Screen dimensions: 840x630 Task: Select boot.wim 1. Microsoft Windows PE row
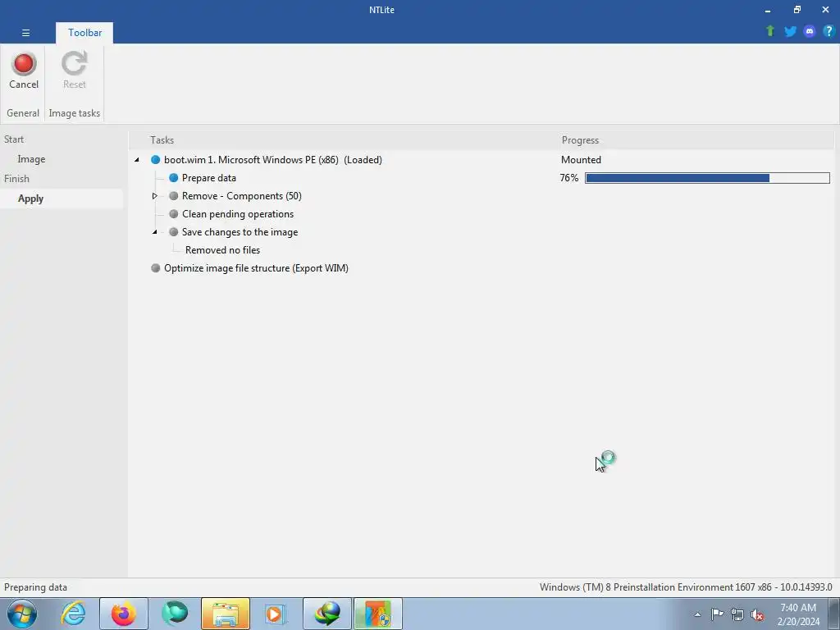(272, 160)
